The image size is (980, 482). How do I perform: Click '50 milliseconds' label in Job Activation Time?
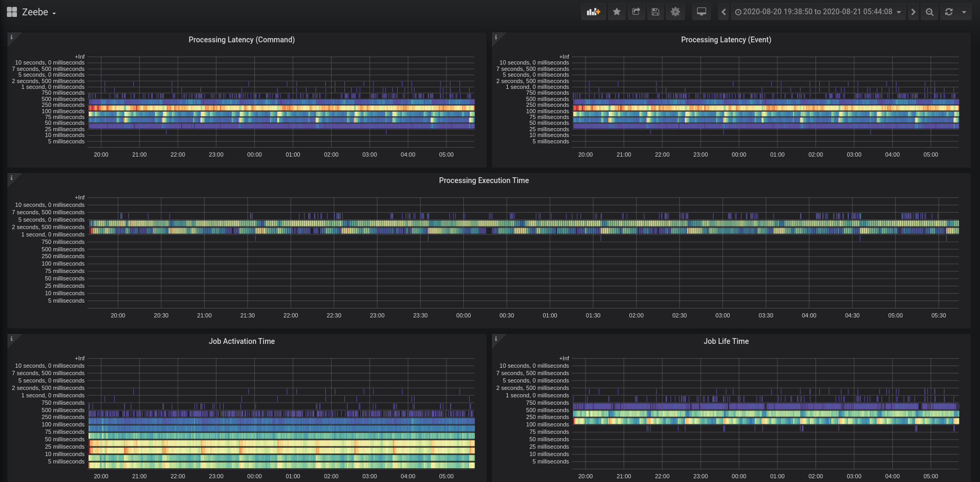click(65, 439)
